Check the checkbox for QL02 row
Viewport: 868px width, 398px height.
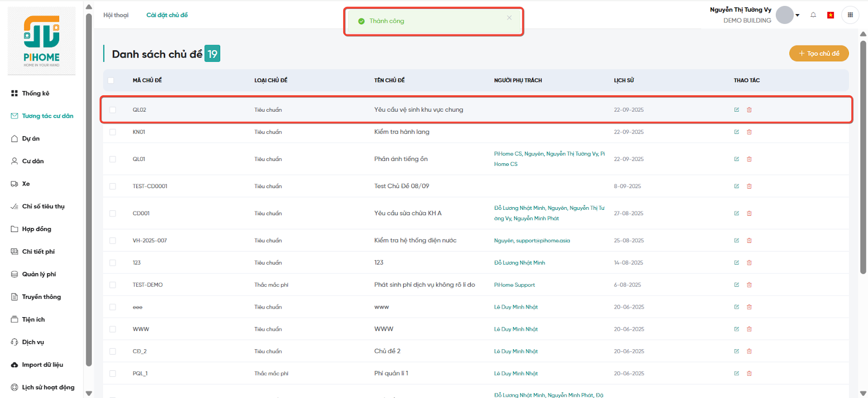[113, 110]
